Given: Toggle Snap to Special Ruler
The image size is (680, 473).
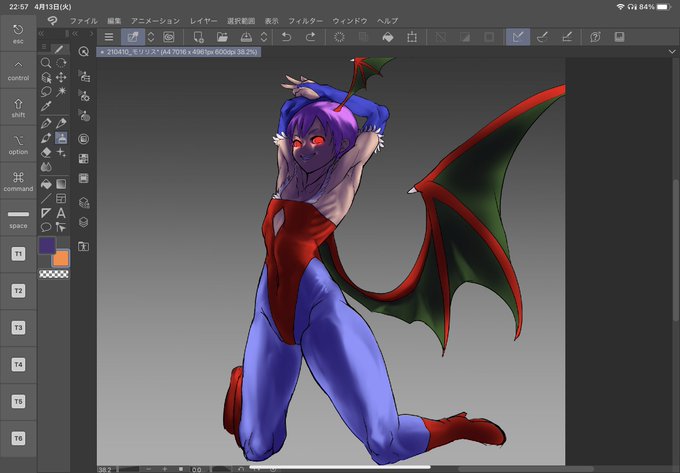Looking at the screenshot, I should click(542, 37).
